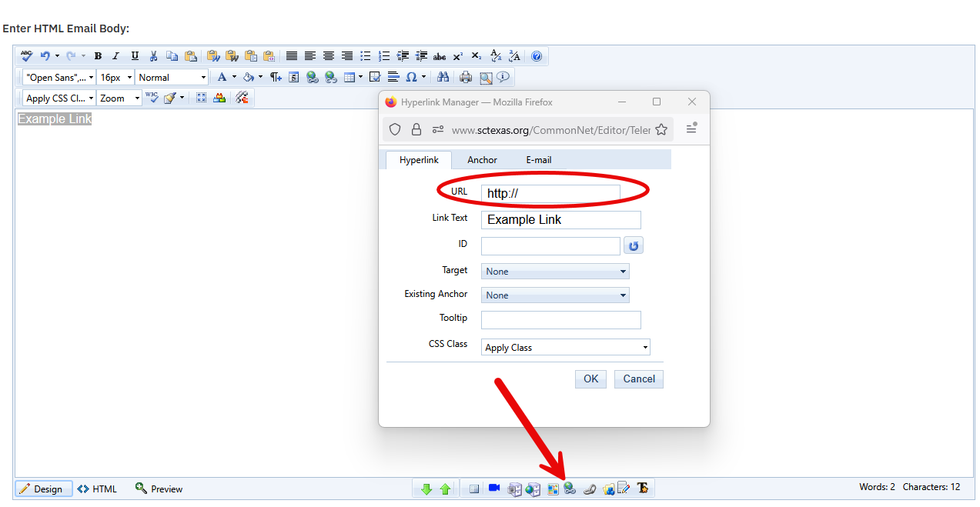This screenshot has width=980, height=507.
Task: Click the Cut scissors icon
Action: (x=154, y=56)
